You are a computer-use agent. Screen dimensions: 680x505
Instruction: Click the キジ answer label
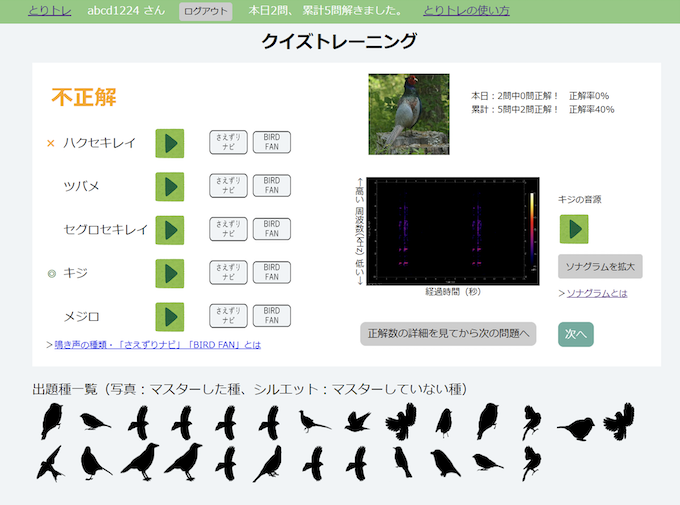point(75,273)
